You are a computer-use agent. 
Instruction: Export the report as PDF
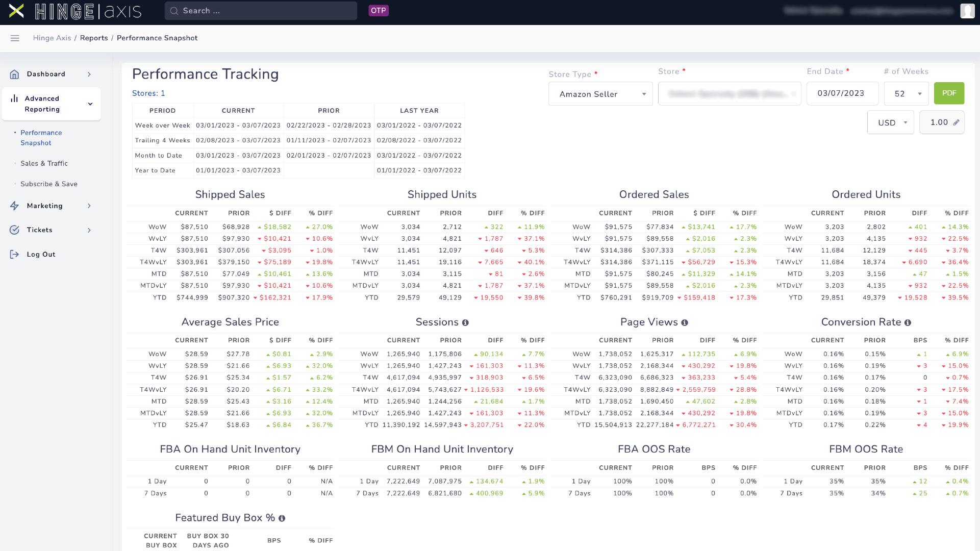[x=949, y=93]
